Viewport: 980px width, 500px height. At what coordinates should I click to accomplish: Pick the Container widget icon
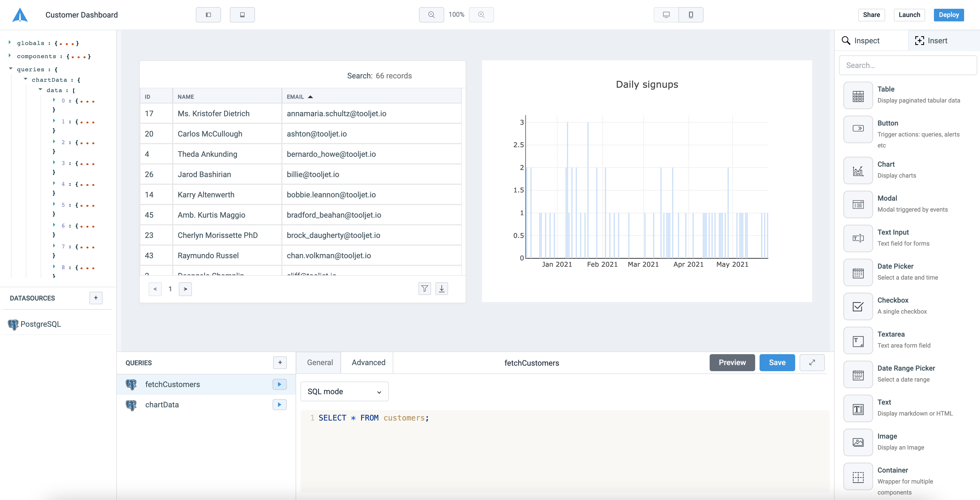[858, 477]
